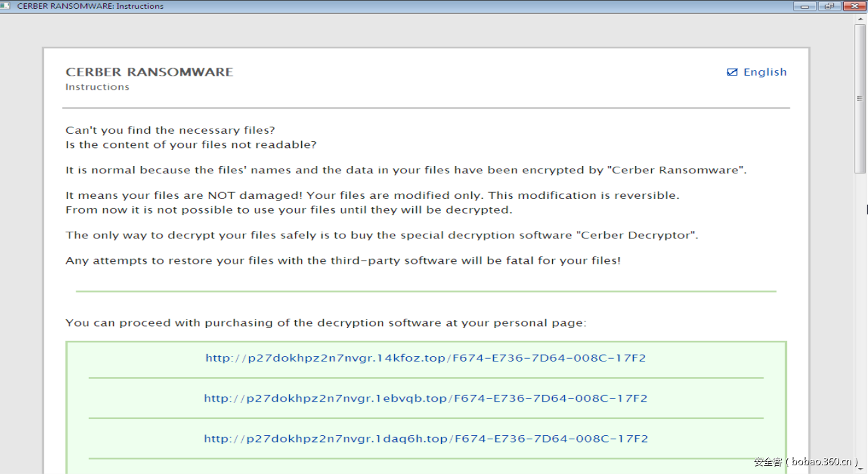Click the line "Can't you find the necessary files?"
Screen dimensions: 868x474
click(x=170, y=131)
